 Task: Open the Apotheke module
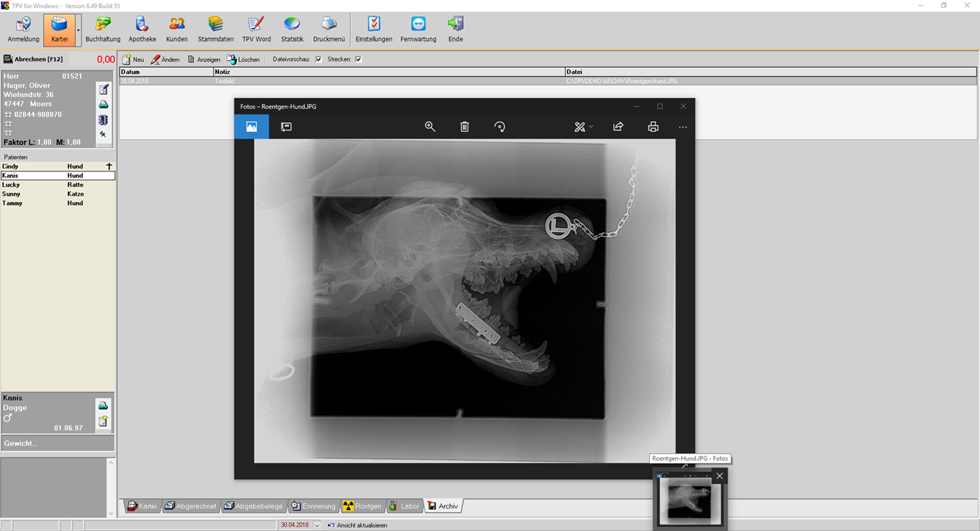142,30
